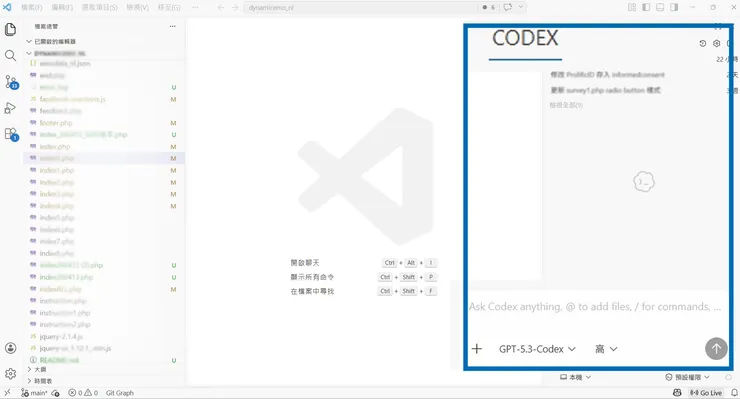
Task: Open the GPT-5.3-Codex model dropdown
Action: click(538, 349)
